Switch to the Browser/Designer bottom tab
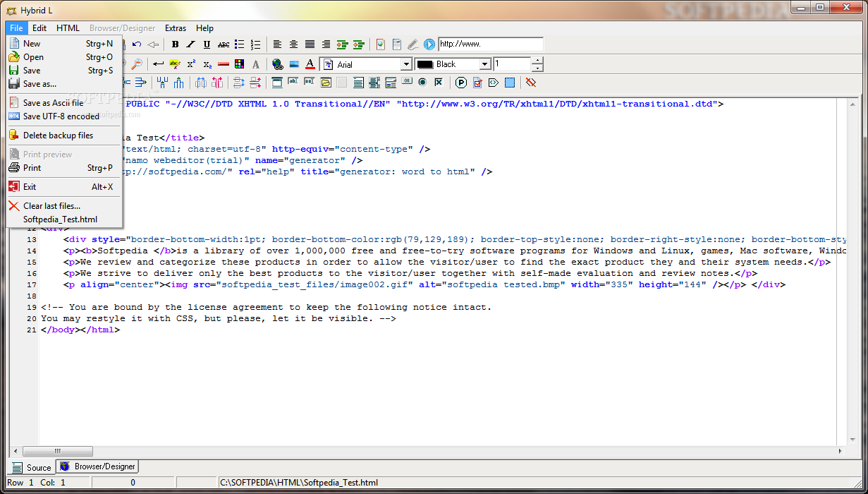Image resolution: width=868 pixels, height=494 pixels. (x=97, y=466)
